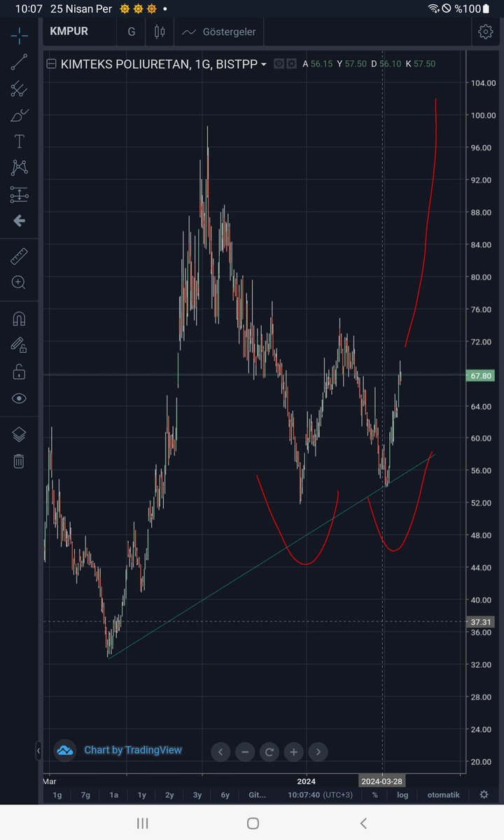
Task: Click the 67.80 current price label
Action: click(481, 376)
